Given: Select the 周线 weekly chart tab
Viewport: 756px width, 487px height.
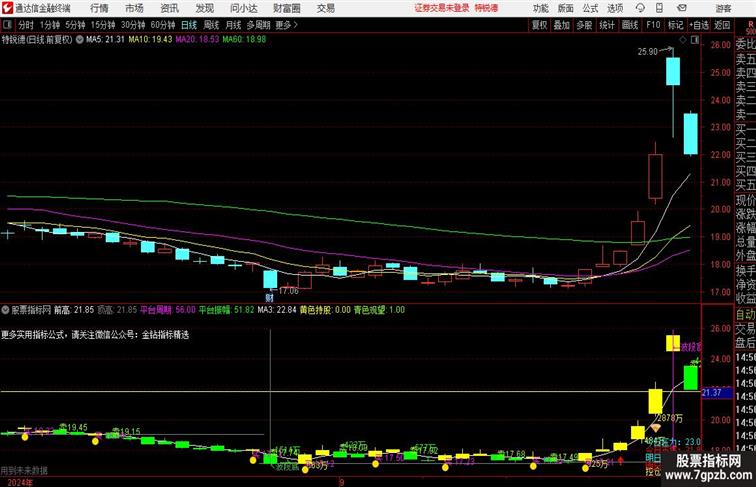Looking at the screenshot, I should 211,25.
